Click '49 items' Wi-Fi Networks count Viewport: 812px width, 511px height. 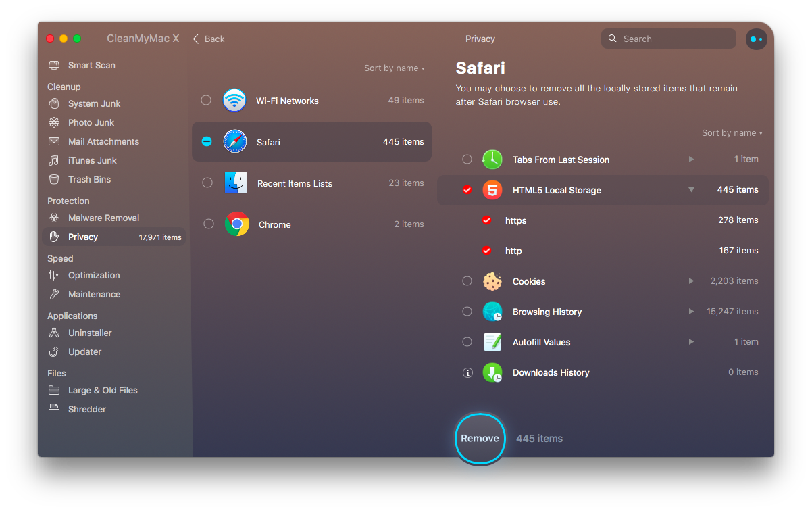(406, 101)
